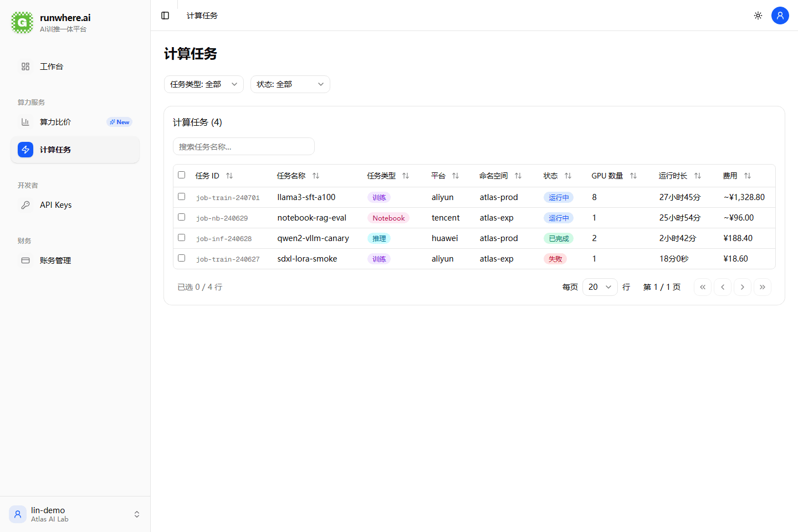798x532 pixels.
Task: Toggle the sidebar panel icon
Action: 165,16
